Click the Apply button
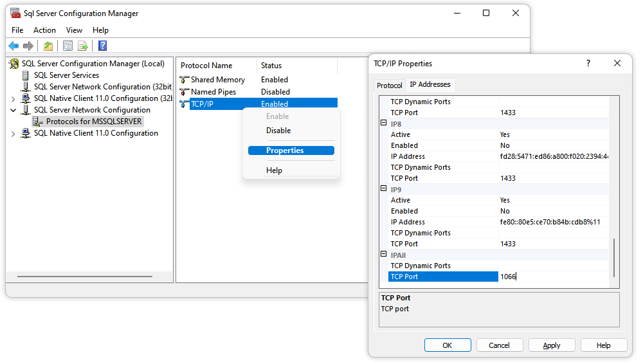643x364 pixels. pos(551,345)
